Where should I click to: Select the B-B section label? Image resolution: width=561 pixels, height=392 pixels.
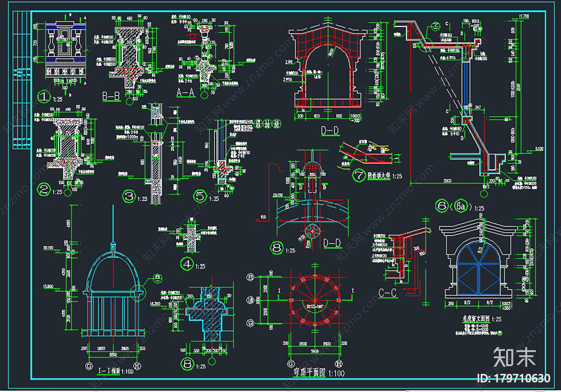click(x=111, y=96)
